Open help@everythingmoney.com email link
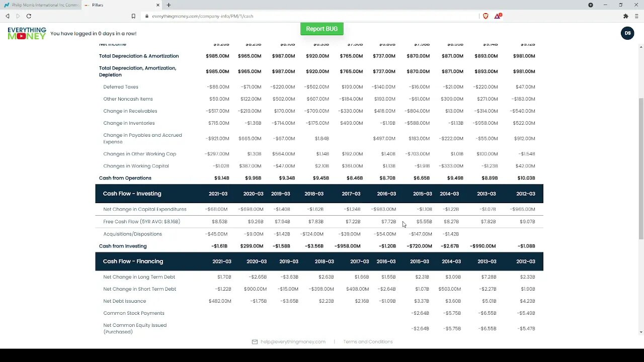The height and width of the screenshot is (362, 644). [293, 342]
